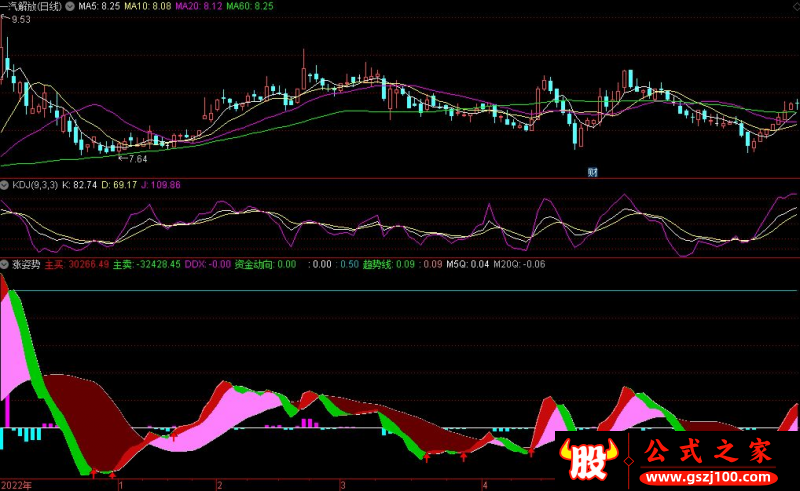The width and height of the screenshot is (800, 491).
Task: Select the J: 109.86 value
Action: tap(161, 185)
